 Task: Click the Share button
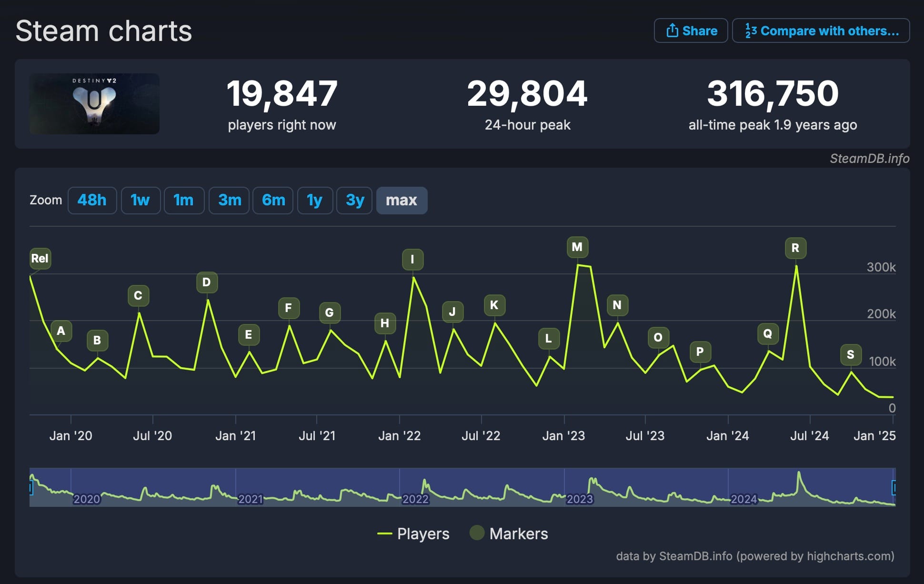[x=691, y=31]
